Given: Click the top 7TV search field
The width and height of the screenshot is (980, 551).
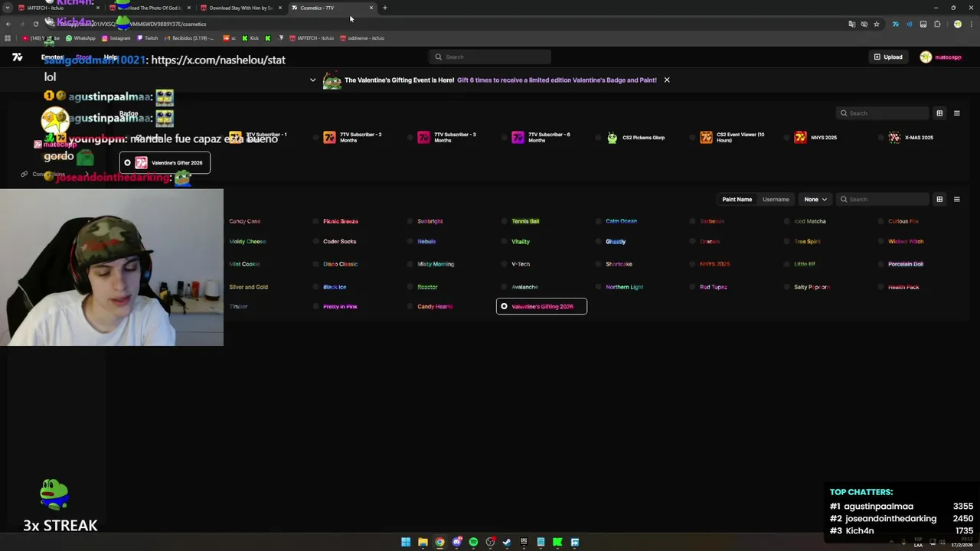Looking at the screenshot, I should tap(490, 57).
